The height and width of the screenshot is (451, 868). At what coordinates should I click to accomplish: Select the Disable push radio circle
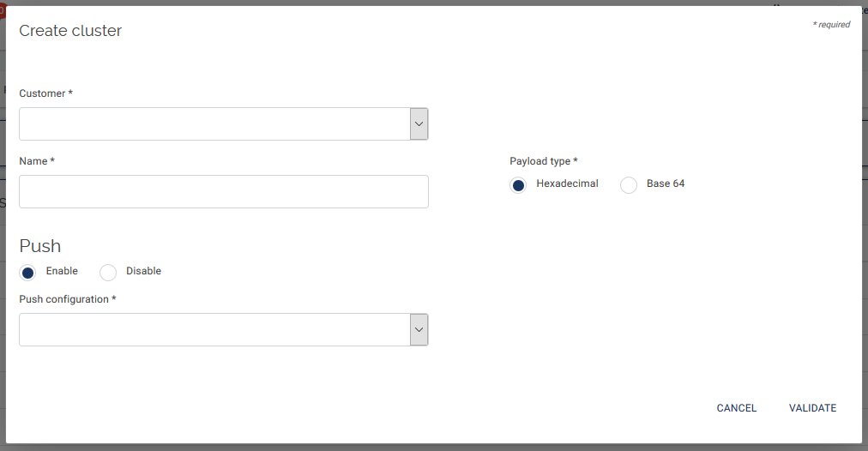point(108,273)
